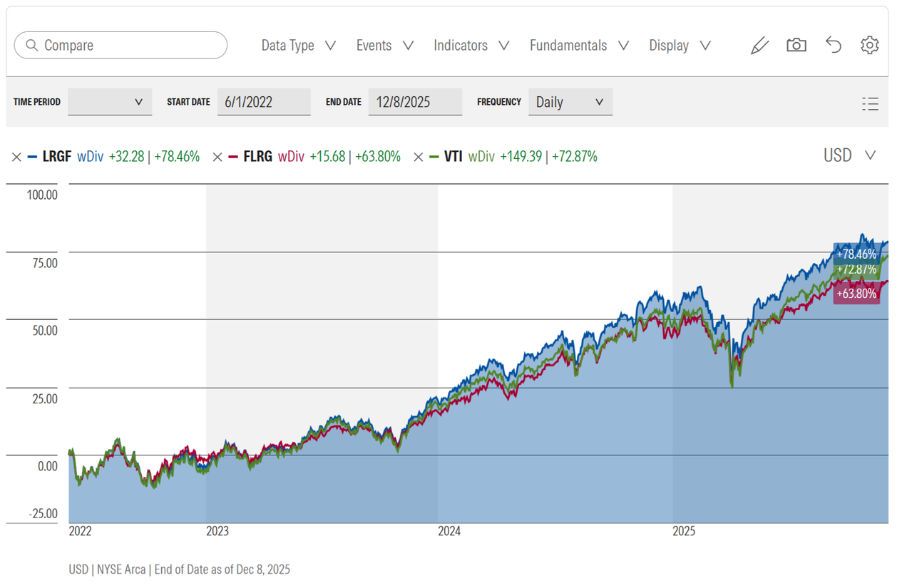Open chart settings gear icon
This screenshot has height=588, width=912.
869,45
